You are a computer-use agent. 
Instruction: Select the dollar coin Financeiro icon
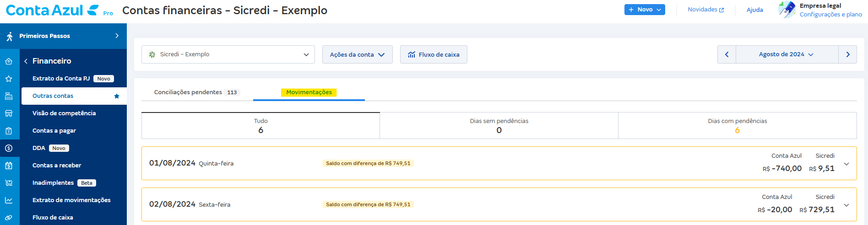point(9,148)
